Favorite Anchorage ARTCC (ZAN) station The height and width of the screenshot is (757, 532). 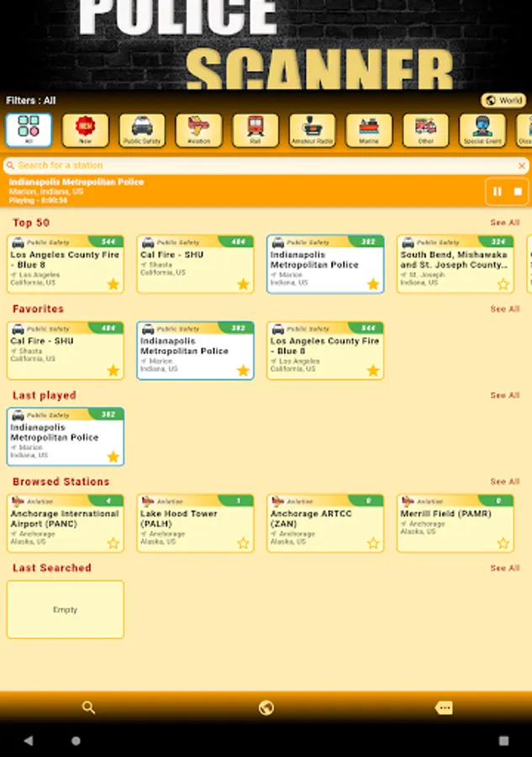(373, 543)
